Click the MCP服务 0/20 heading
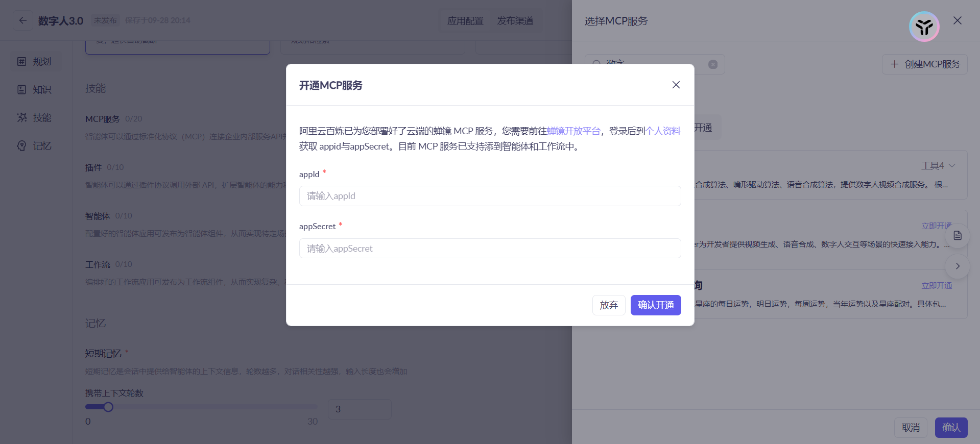This screenshot has width=980, height=444. [x=114, y=119]
